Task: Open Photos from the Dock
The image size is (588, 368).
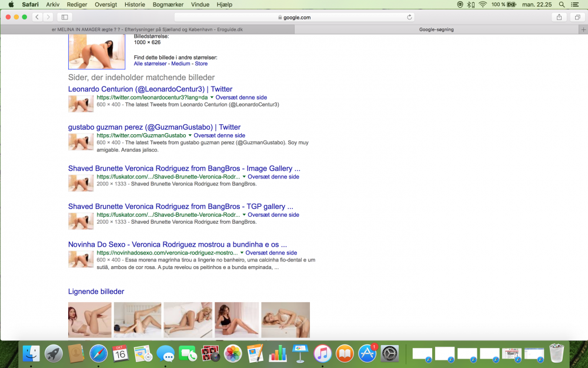Action: 233,354
